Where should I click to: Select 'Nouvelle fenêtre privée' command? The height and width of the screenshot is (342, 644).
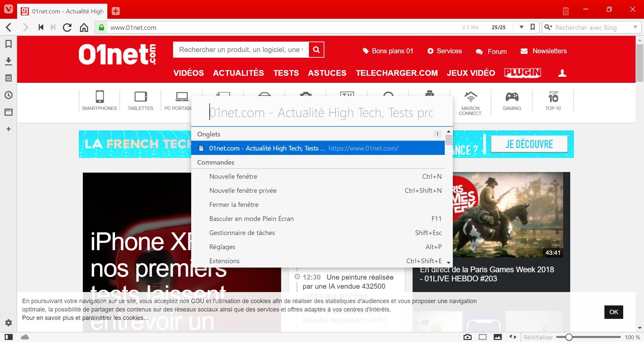243,190
